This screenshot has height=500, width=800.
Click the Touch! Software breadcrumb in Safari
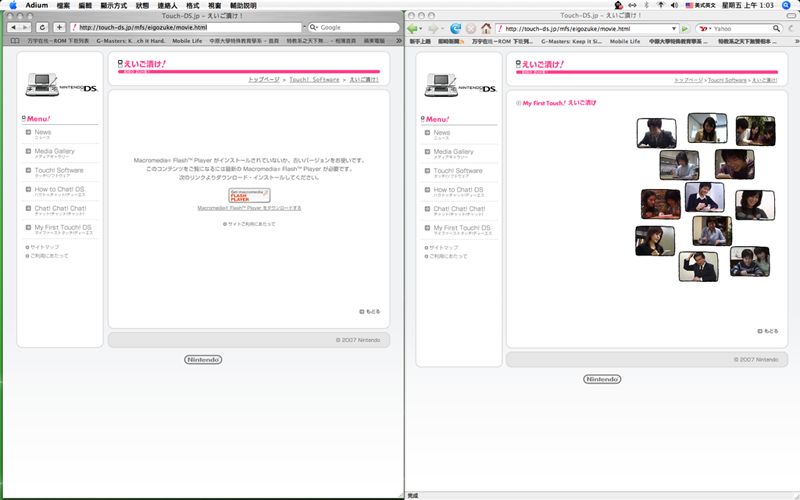click(314, 80)
